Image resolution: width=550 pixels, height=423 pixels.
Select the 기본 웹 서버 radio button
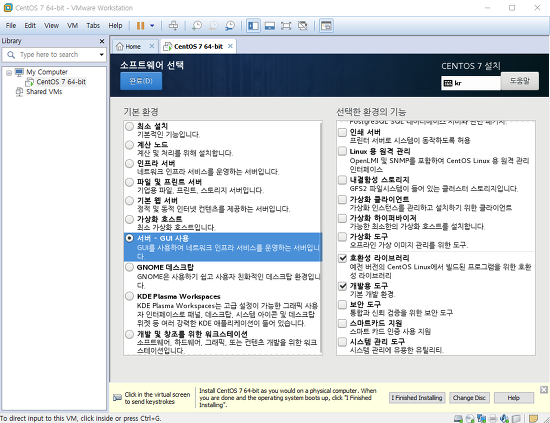[x=129, y=201]
